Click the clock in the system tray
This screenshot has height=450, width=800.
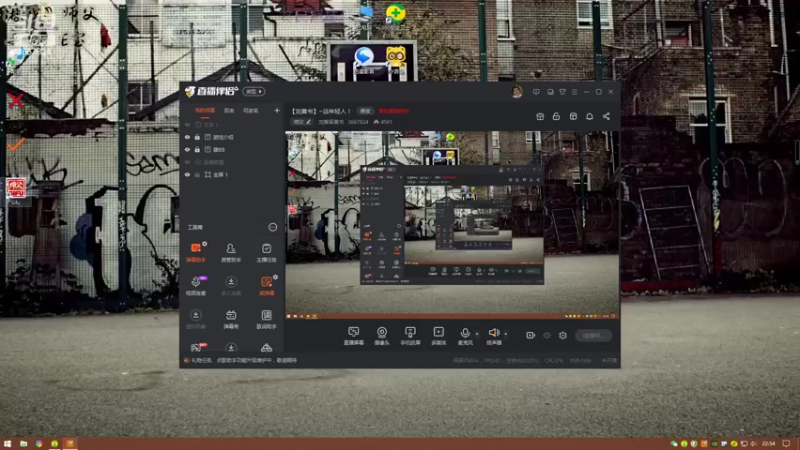[x=768, y=444]
